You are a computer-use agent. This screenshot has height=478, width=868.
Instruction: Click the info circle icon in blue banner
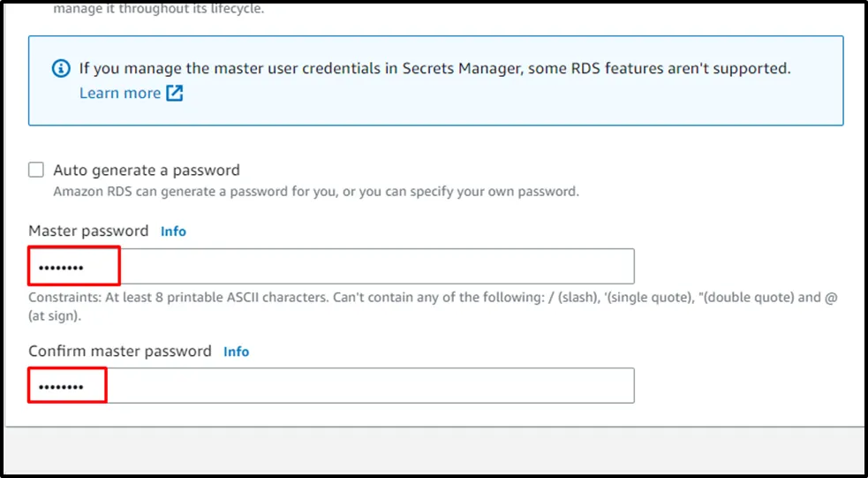click(61, 68)
